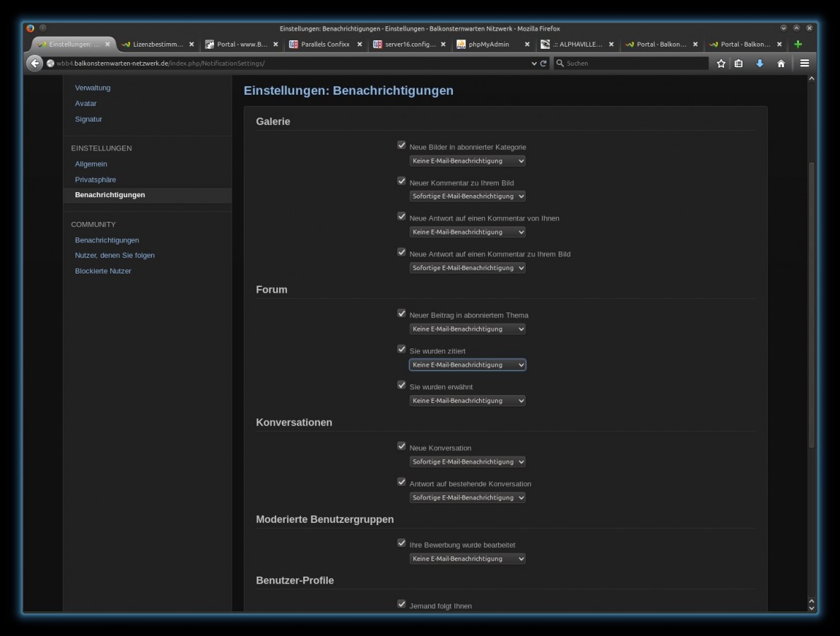The height and width of the screenshot is (636, 840).
Task: Open the 'Privatsphäre' settings link
Action: (95, 179)
